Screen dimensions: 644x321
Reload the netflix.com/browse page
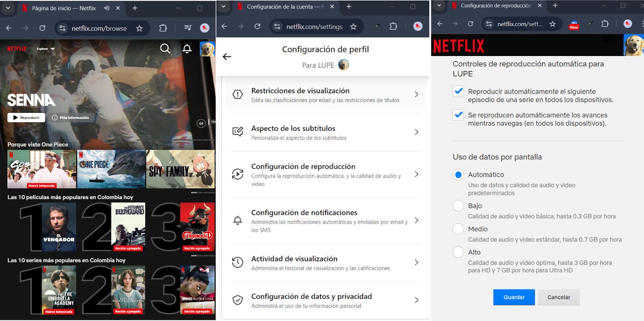pos(42,28)
